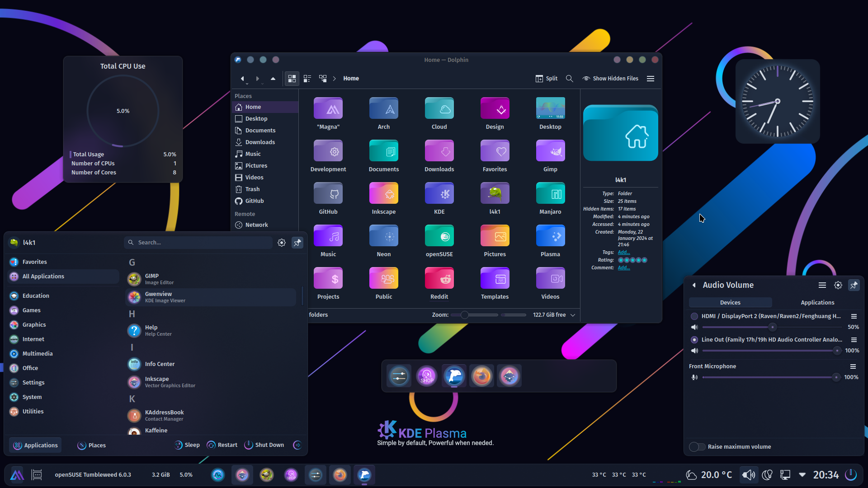Toggle Raise maximum volume switch
Screen dimensions: 868x488
pyautogui.click(x=697, y=447)
